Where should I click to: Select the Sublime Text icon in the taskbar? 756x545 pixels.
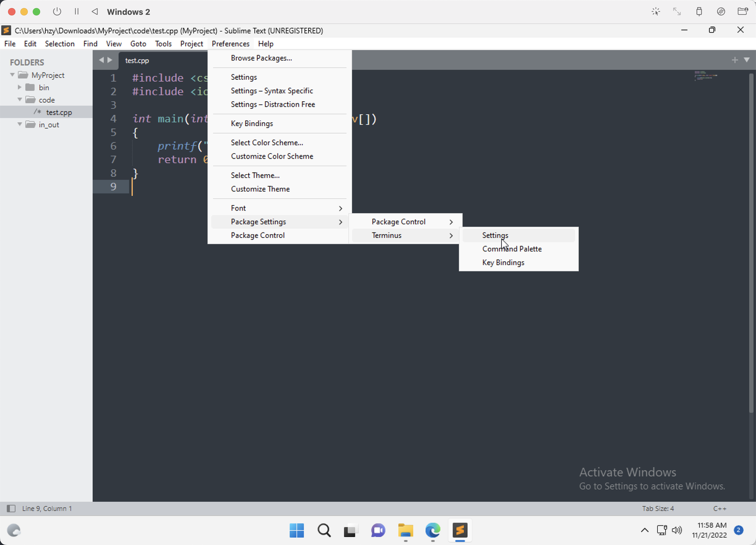tap(459, 530)
